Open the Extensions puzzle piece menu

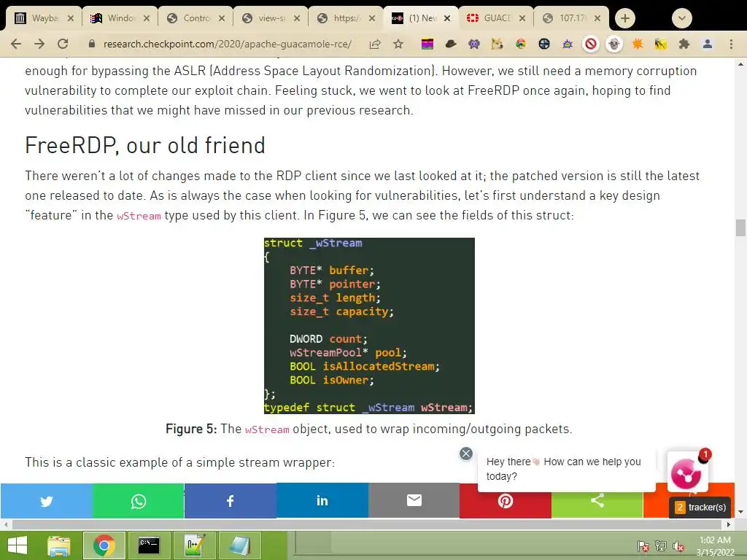click(x=684, y=44)
